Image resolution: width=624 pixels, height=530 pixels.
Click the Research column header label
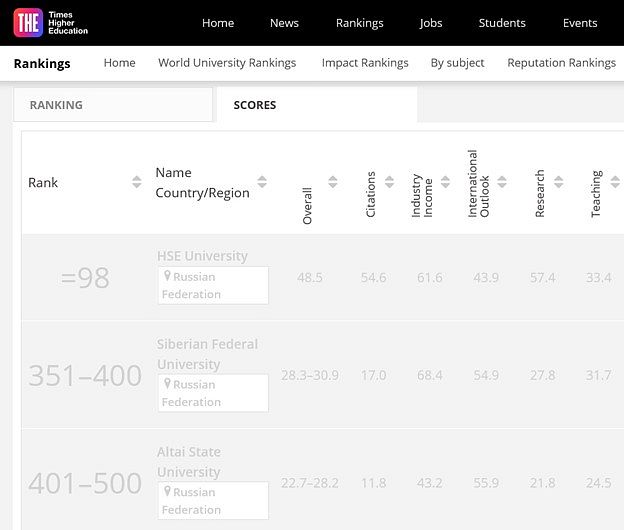click(539, 193)
